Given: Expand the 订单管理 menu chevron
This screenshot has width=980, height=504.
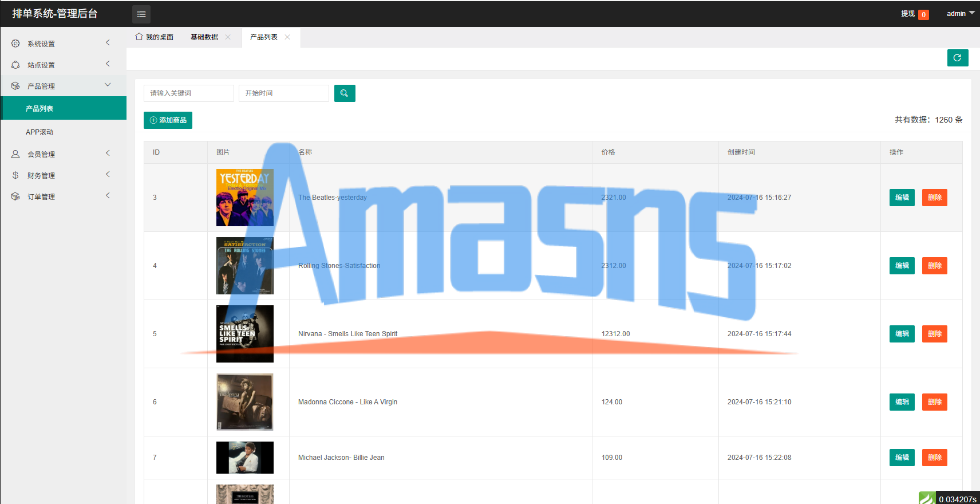Looking at the screenshot, I should pos(108,196).
